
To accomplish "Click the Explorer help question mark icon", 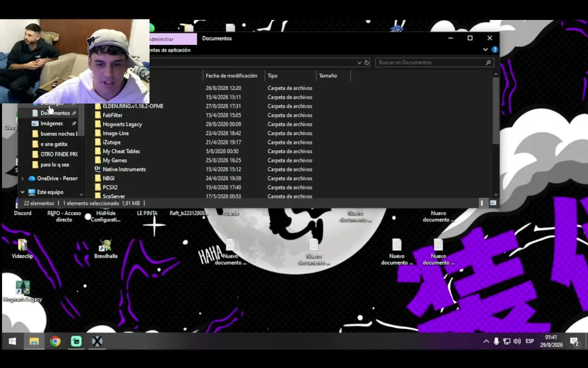I will point(495,50).
